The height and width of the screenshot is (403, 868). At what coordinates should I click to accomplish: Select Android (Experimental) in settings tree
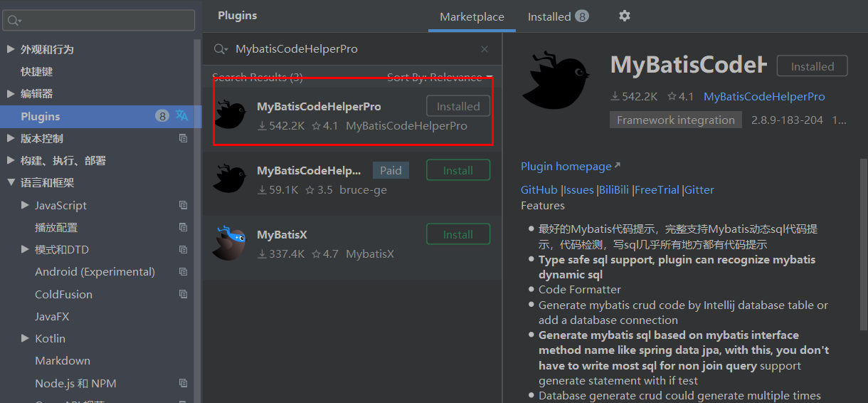pos(95,271)
